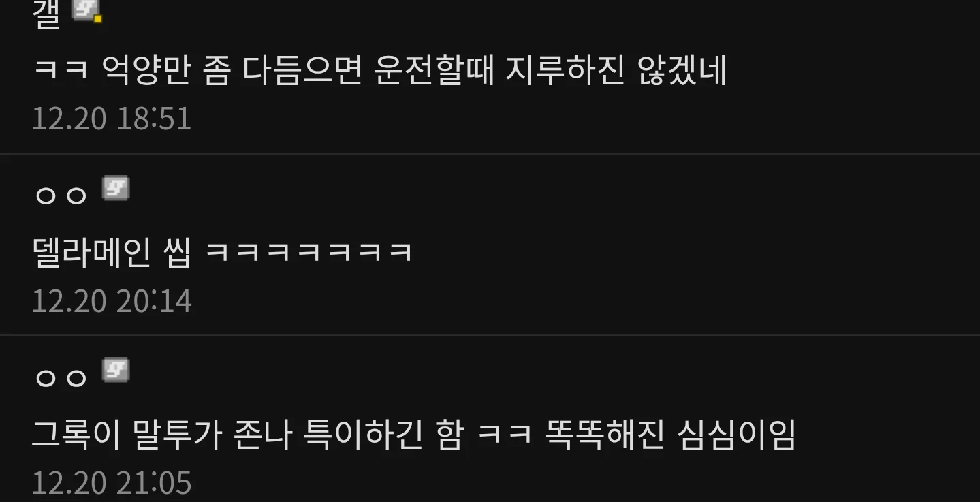980x502 pixels.
Task: Click the timestamp 12.20 18:51
Action: click(112, 119)
